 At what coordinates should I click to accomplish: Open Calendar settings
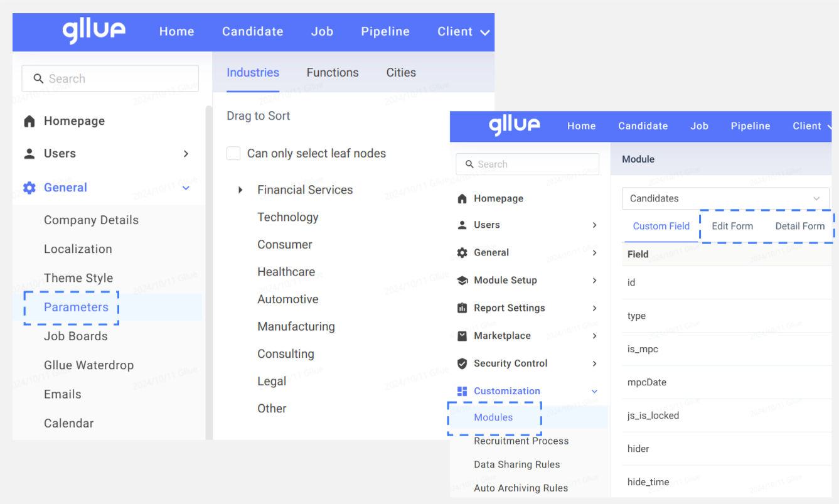pyautogui.click(x=68, y=423)
